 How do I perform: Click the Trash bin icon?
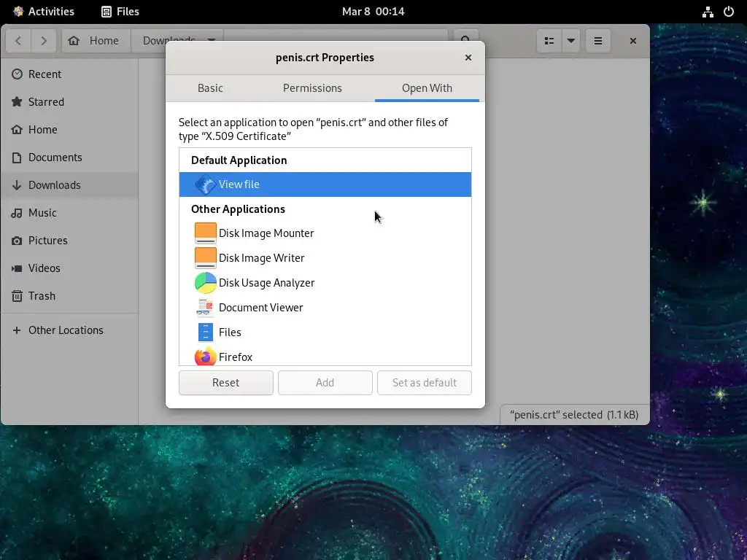(17, 296)
